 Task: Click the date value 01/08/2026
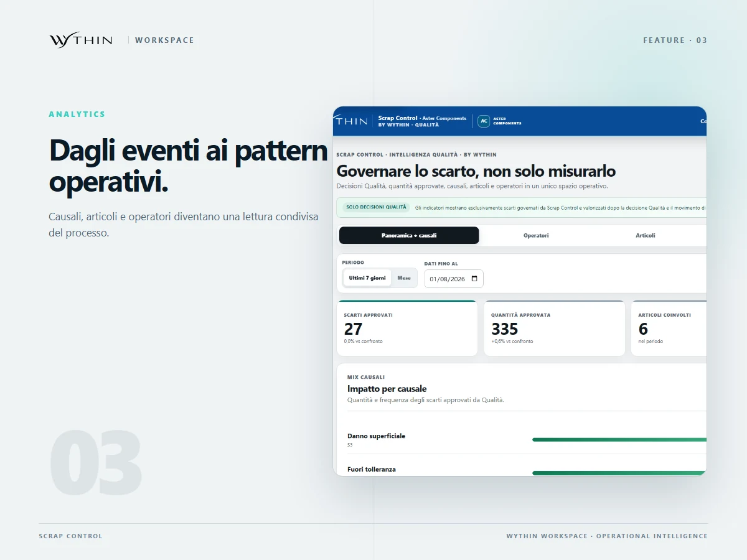[448, 279]
